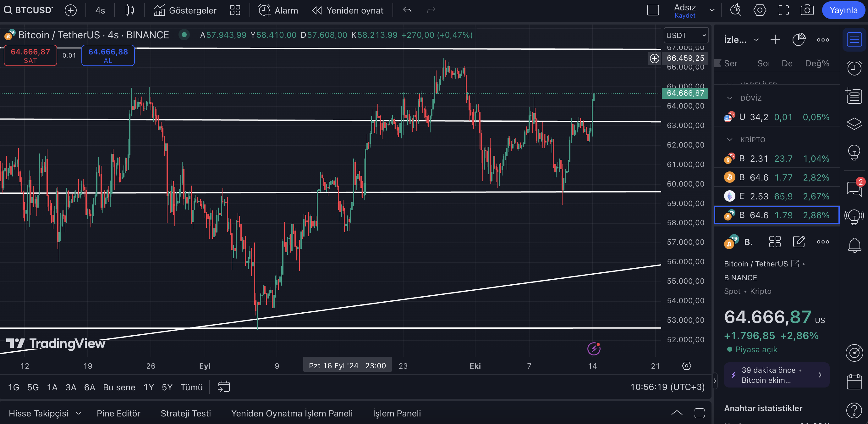Viewport: 868px width, 424px height.
Task: Open indicator templates grid icon
Action: click(x=235, y=10)
